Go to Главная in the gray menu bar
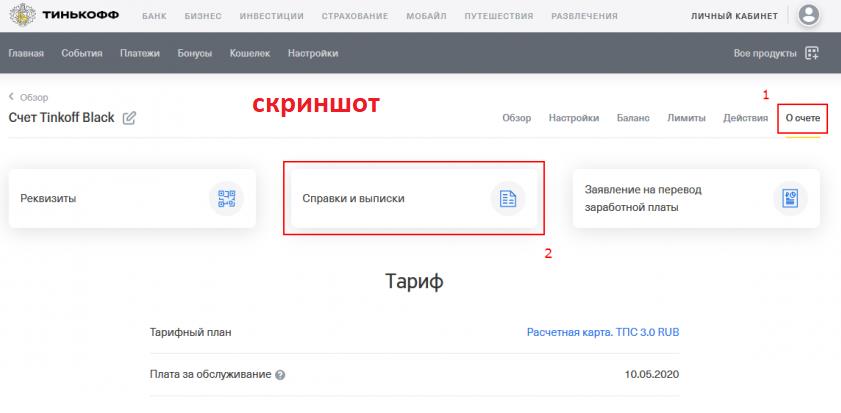This screenshot has width=841, height=413. (x=26, y=53)
